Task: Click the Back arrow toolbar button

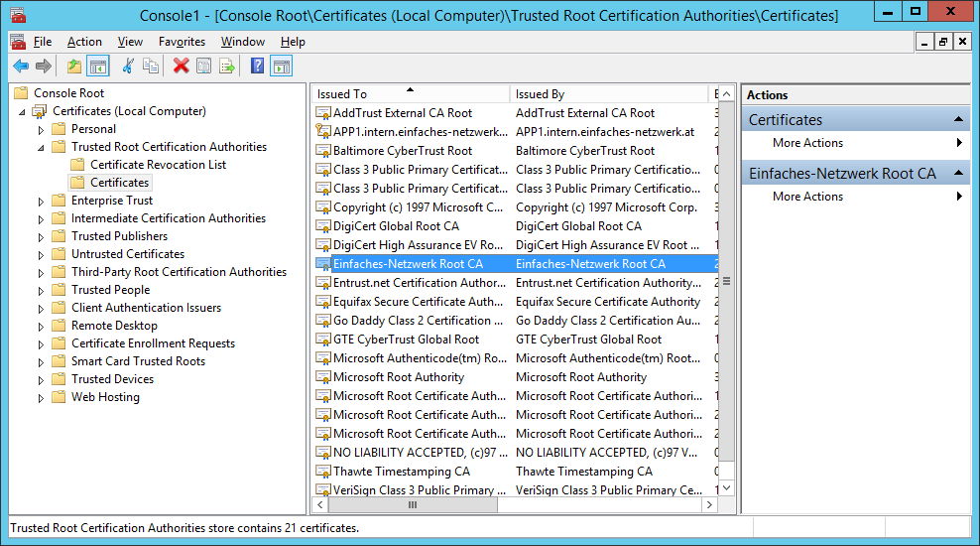Action: (21, 67)
